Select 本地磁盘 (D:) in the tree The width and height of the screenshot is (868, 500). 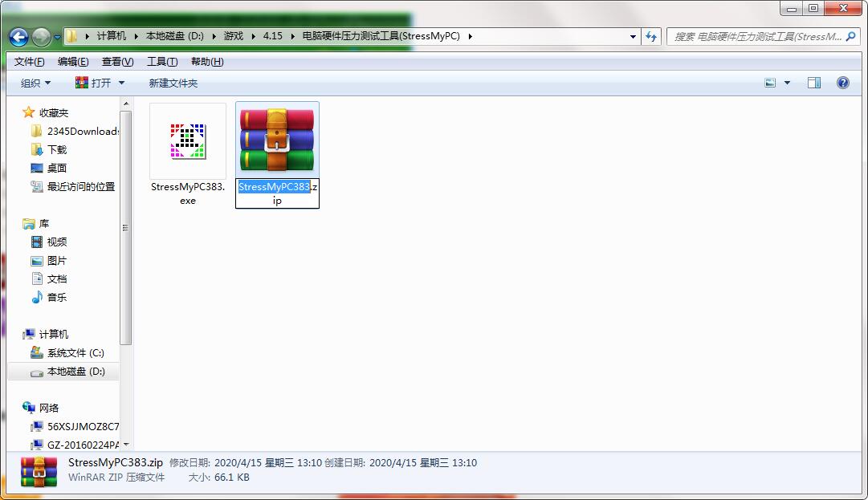pyautogui.click(x=75, y=371)
